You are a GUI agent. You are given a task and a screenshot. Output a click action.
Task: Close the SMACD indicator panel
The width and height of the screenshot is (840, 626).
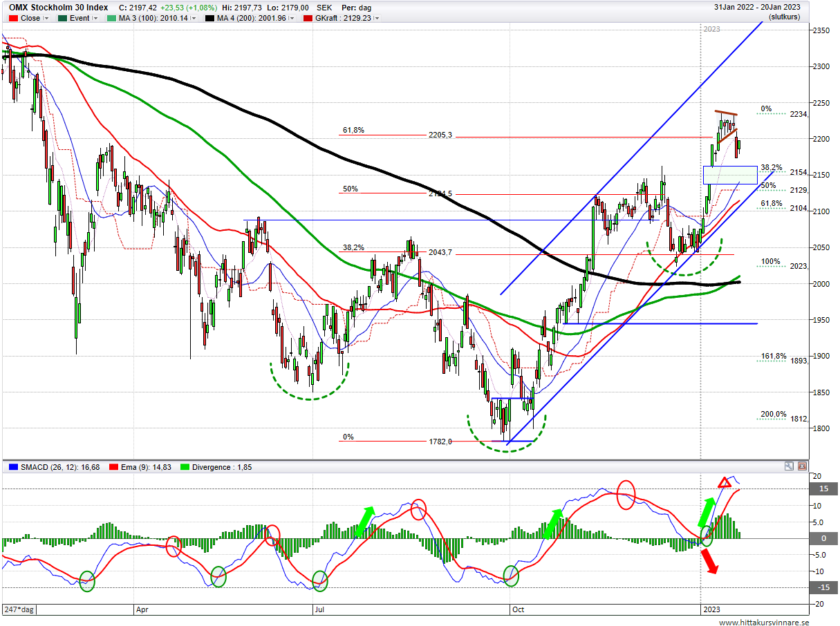point(801,467)
